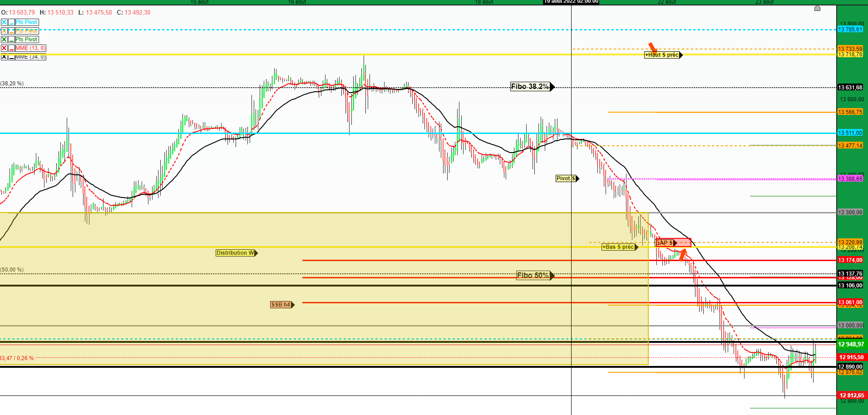
Task: Minimize the green Pts Pivot legend entry
Action: [x=11, y=40]
